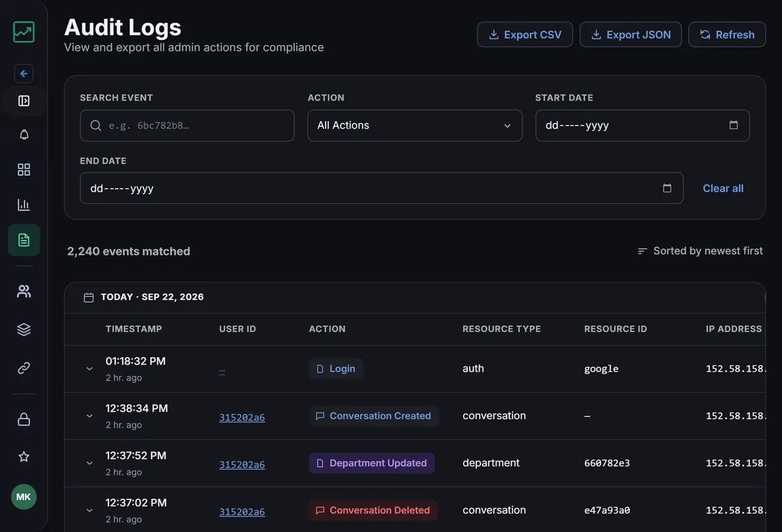Select the audit logs document icon
The height and width of the screenshot is (532, 782).
coord(23,240)
